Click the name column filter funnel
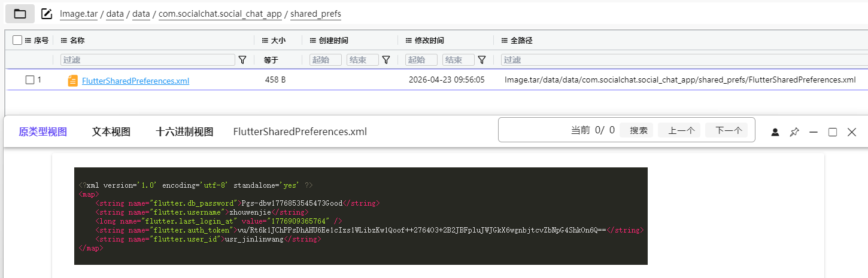The width and height of the screenshot is (868, 278). pos(242,60)
